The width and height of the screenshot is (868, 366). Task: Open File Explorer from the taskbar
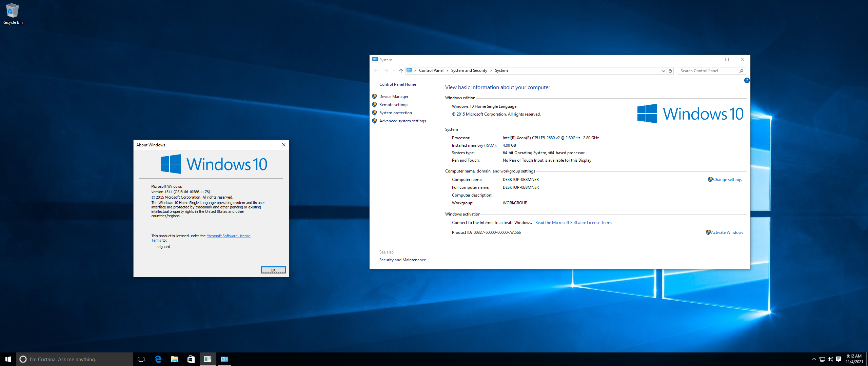(x=174, y=359)
